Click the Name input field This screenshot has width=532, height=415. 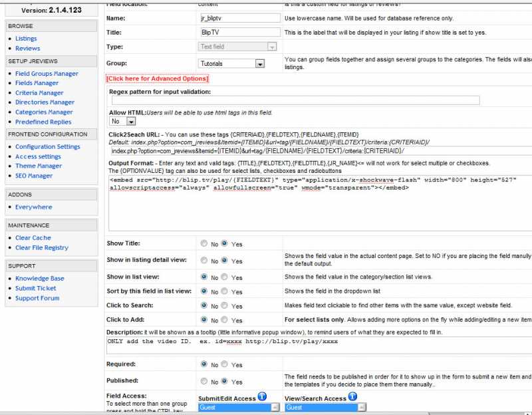point(240,18)
